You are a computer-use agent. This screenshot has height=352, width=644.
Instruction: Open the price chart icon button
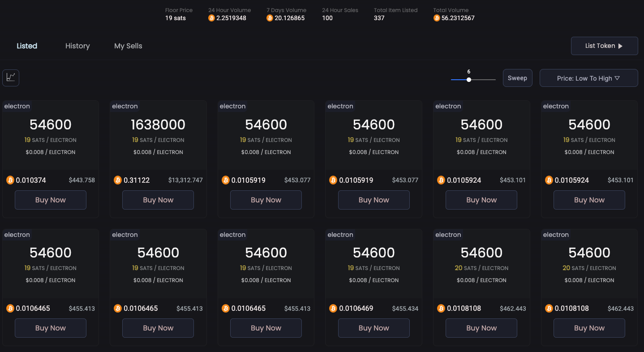pos(11,77)
